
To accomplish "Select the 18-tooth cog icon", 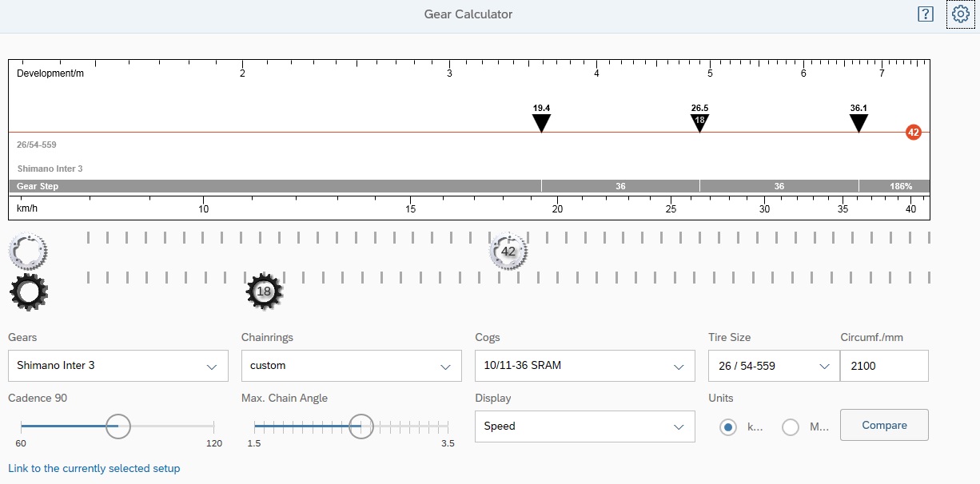I will 264,292.
